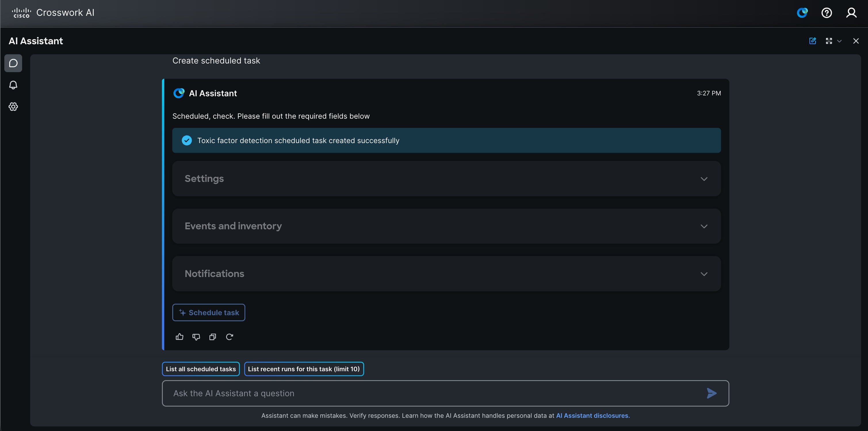Click the Crosswork AI title
Image resolution: width=868 pixels, height=431 pixels.
65,12
